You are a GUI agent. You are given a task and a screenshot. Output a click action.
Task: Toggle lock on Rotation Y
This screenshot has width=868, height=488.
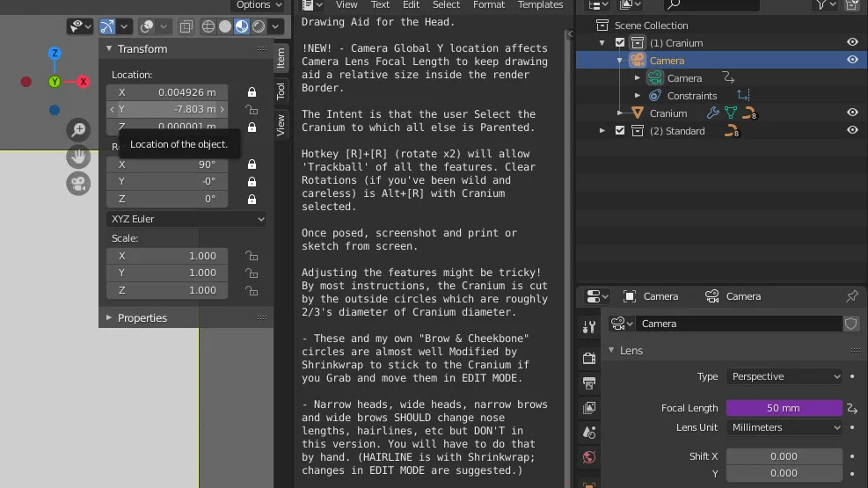[x=252, y=181]
